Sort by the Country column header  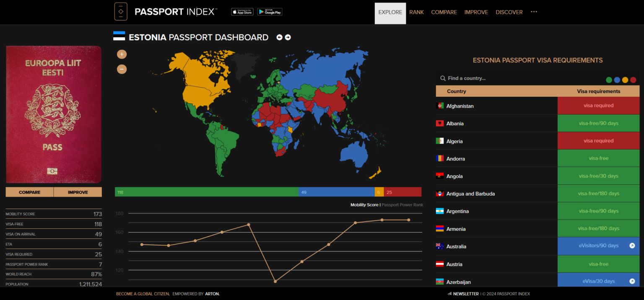coord(457,91)
